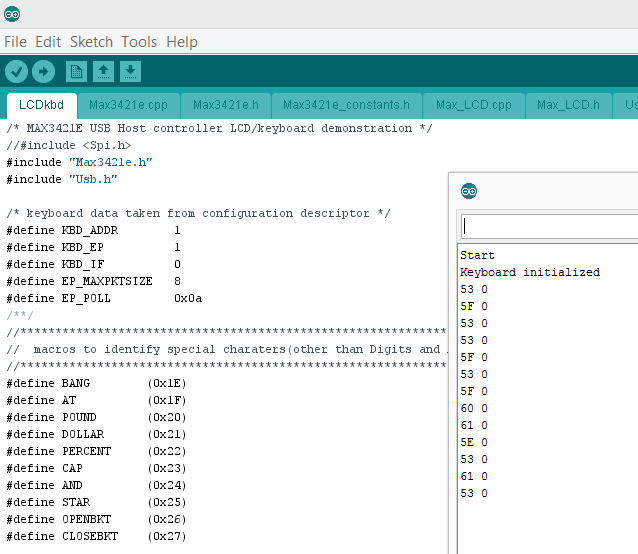Click "#define BANG" code line
The width and height of the screenshot is (638, 554).
(x=96, y=383)
